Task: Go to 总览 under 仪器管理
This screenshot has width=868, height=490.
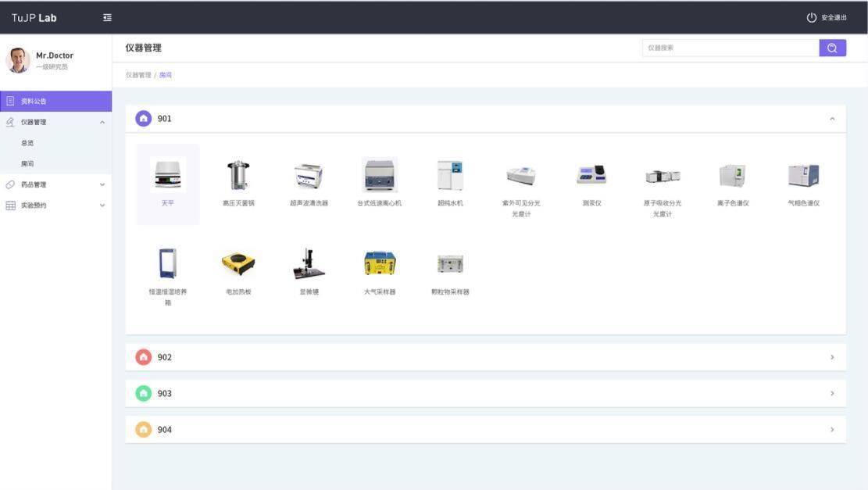Action: pyautogui.click(x=28, y=143)
